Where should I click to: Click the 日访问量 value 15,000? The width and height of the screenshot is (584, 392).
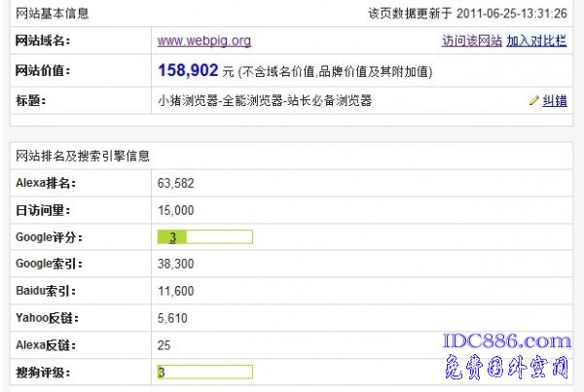pyautogui.click(x=175, y=210)
